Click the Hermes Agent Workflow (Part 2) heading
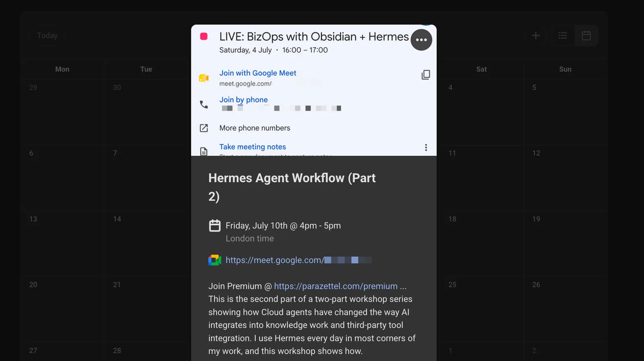This screenshot has width=644, height=361. point(292,187)
